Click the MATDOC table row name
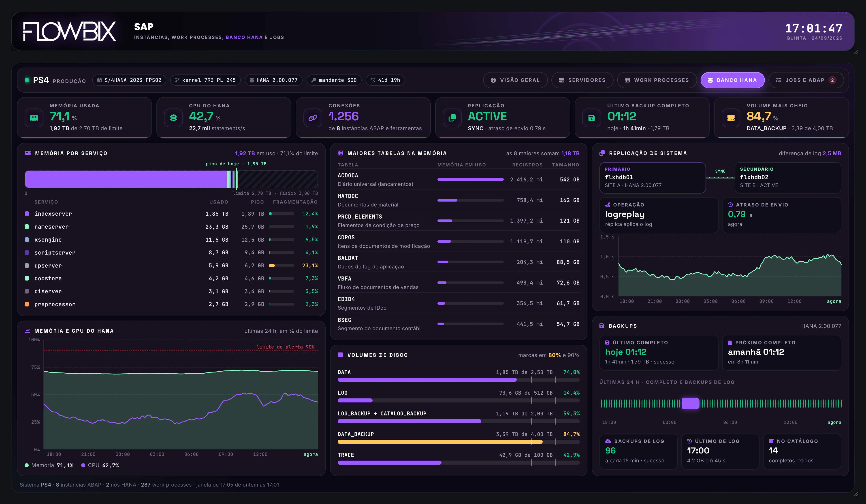The image size is (866, 504). [348, 196]
